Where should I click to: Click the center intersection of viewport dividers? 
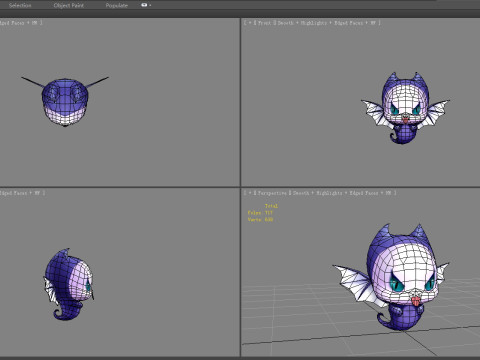click(240, 187)
